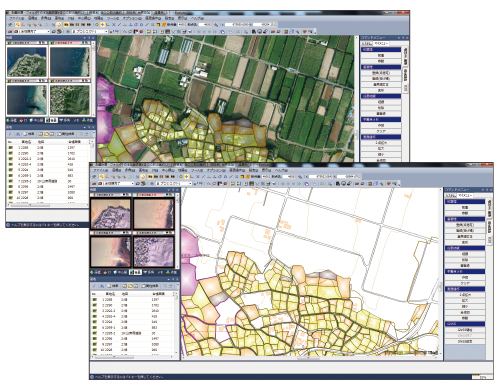Viewport: 500px width, 390px height.
Task: Click the クリア button in the command menu
Action: (465, 283)
